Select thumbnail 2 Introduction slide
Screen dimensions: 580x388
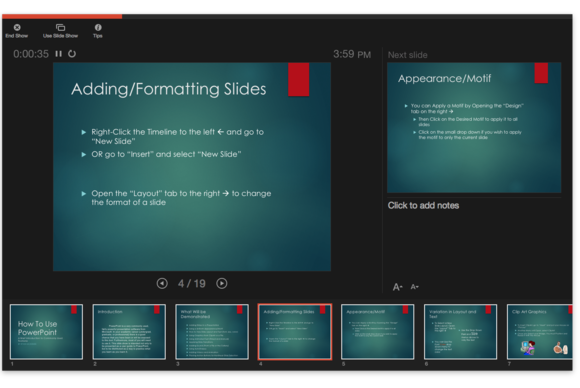[x=129, y=332]
